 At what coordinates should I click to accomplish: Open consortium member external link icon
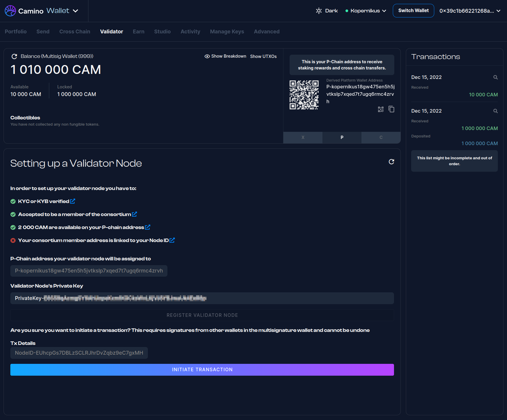click(135, 214)
